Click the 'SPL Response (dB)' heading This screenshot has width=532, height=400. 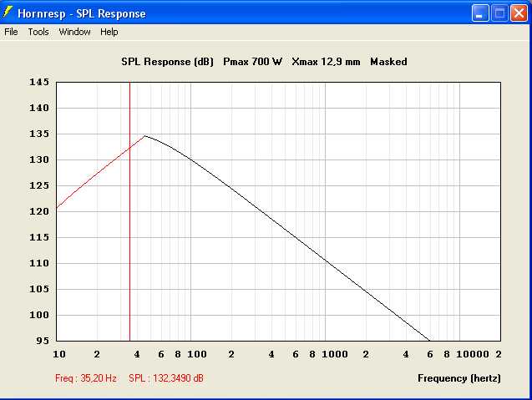167,62
